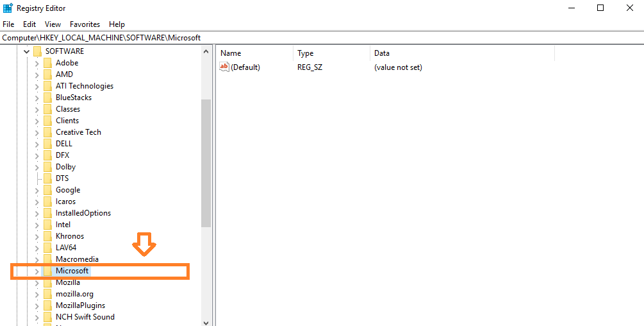644x326 pixels.
Task: Expand the Icaros key
Action: [x=37, y=202]
